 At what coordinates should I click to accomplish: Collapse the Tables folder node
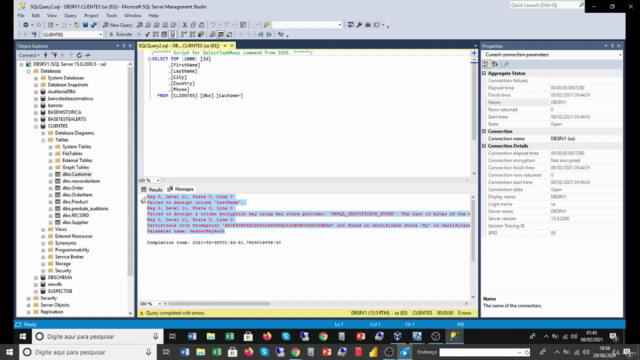tap(43, 140)
